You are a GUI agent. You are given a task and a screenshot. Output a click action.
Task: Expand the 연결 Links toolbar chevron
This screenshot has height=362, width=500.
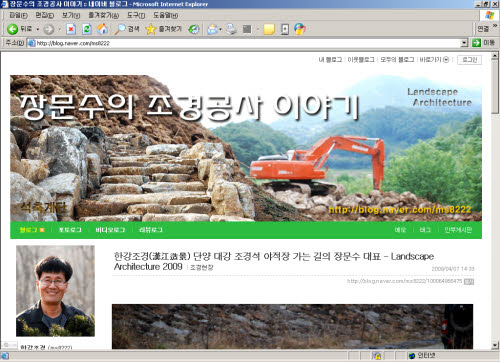[495, 25]
